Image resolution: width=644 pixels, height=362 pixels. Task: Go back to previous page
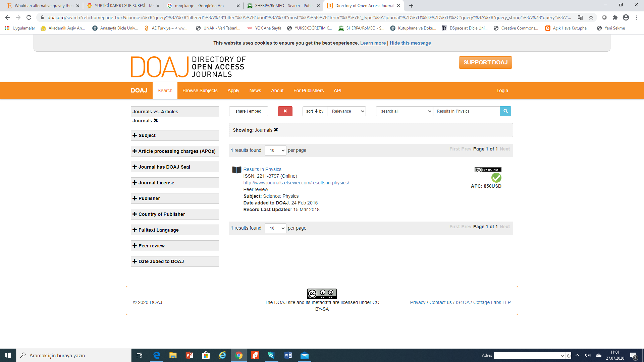tap(7, 17)
